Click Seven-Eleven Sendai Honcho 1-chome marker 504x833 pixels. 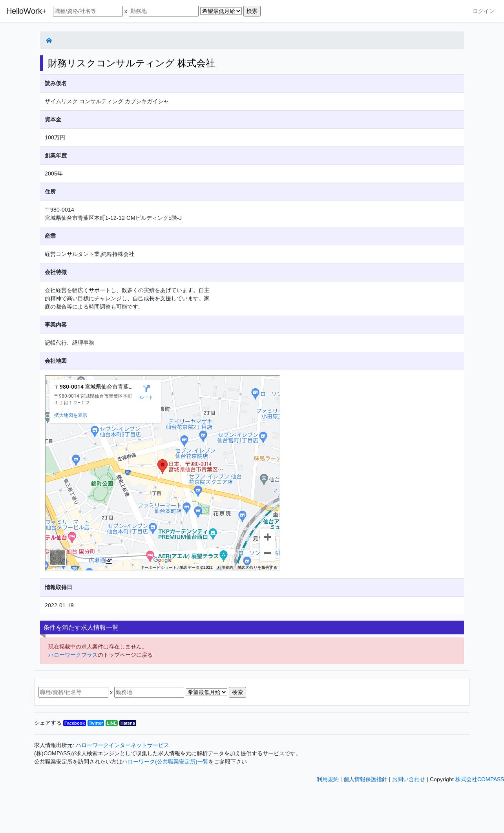[153, 528]
